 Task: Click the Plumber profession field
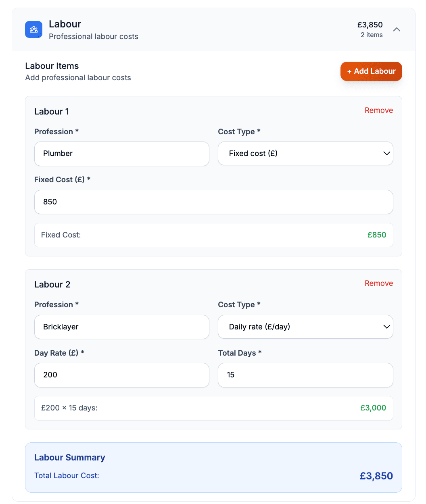coord(121,154)
